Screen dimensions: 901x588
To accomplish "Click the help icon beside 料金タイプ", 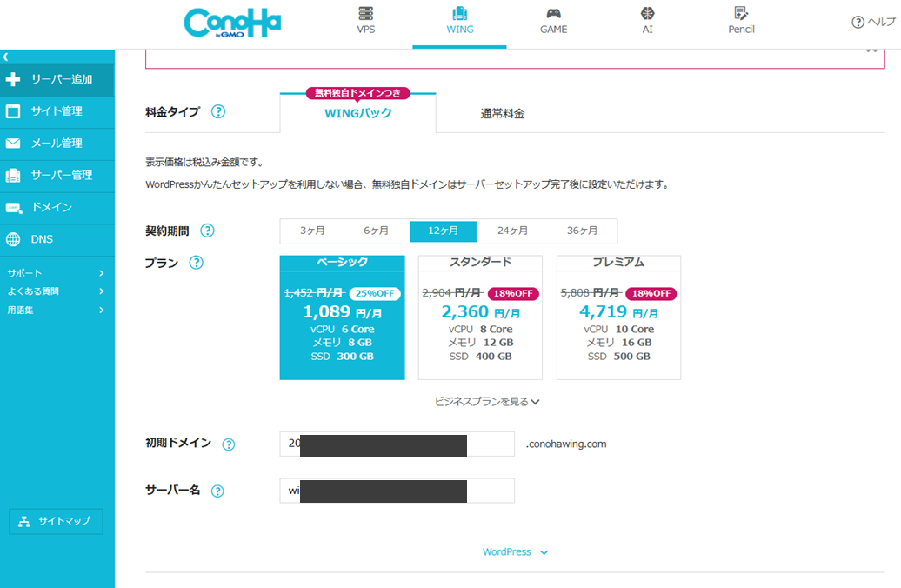I will coord(218,111).
